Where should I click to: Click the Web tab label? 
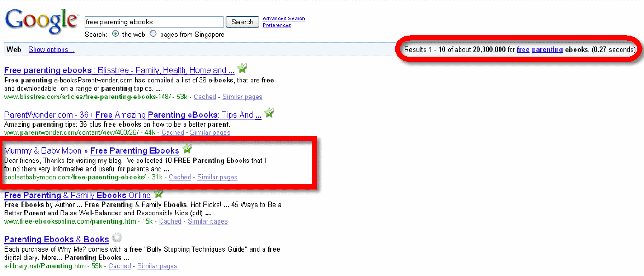click(14, 50)
